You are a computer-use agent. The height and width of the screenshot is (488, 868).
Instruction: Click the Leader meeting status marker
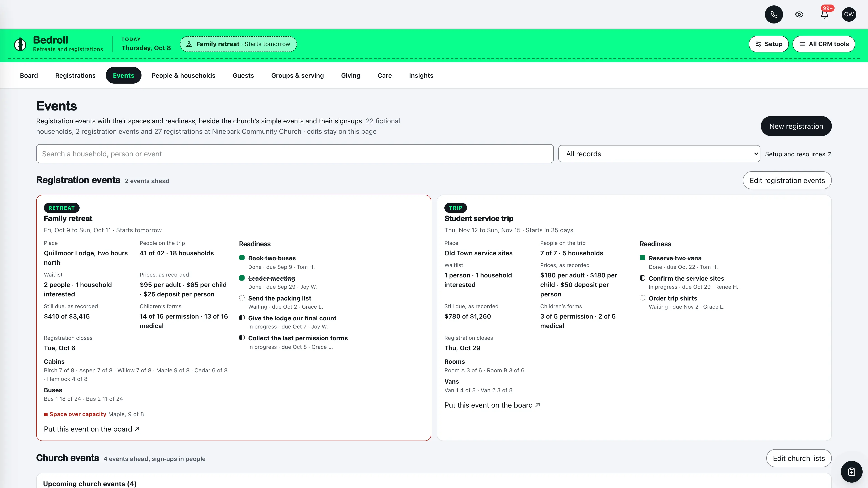[x=242, y=278]
